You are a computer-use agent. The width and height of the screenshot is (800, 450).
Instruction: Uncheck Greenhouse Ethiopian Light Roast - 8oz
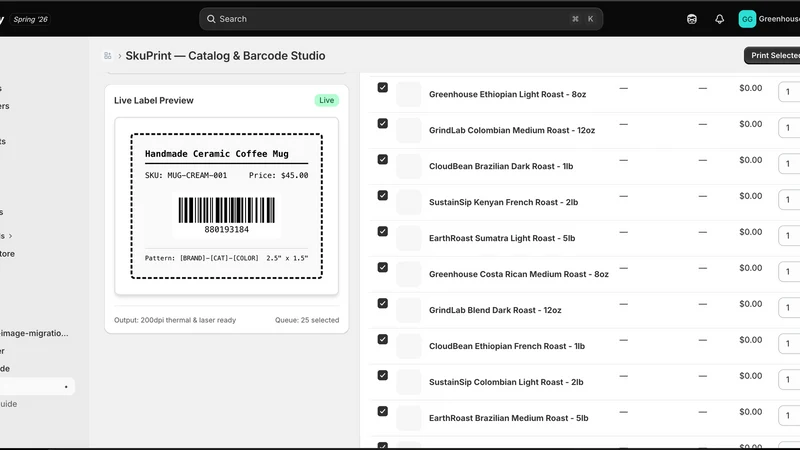383,88
